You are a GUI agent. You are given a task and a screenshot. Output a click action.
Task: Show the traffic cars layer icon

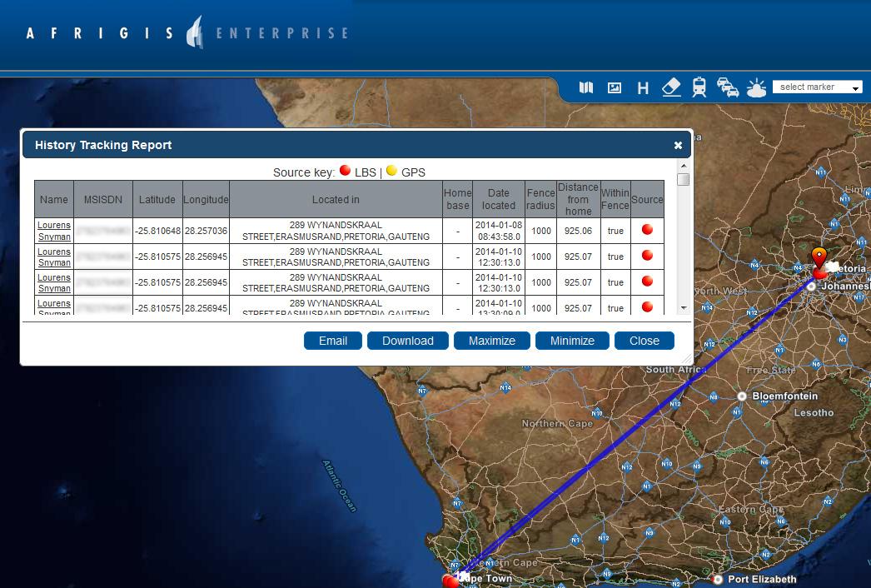click(x=728, y=87)
